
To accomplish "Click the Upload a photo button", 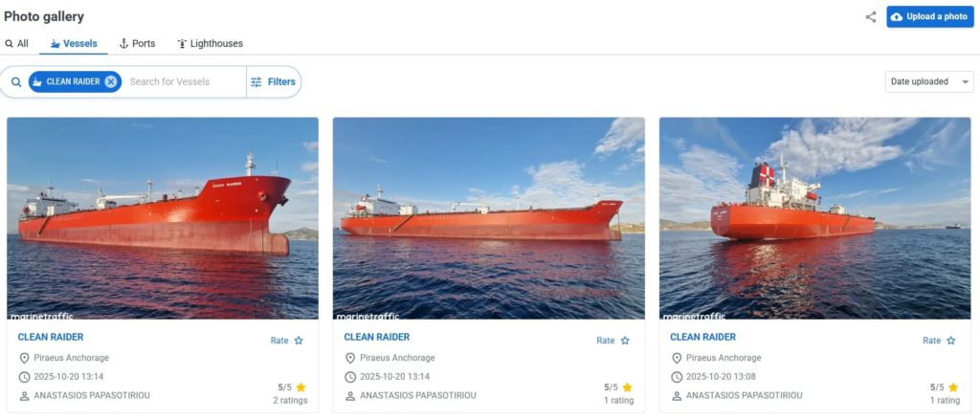I will click(x=929, y=17).
